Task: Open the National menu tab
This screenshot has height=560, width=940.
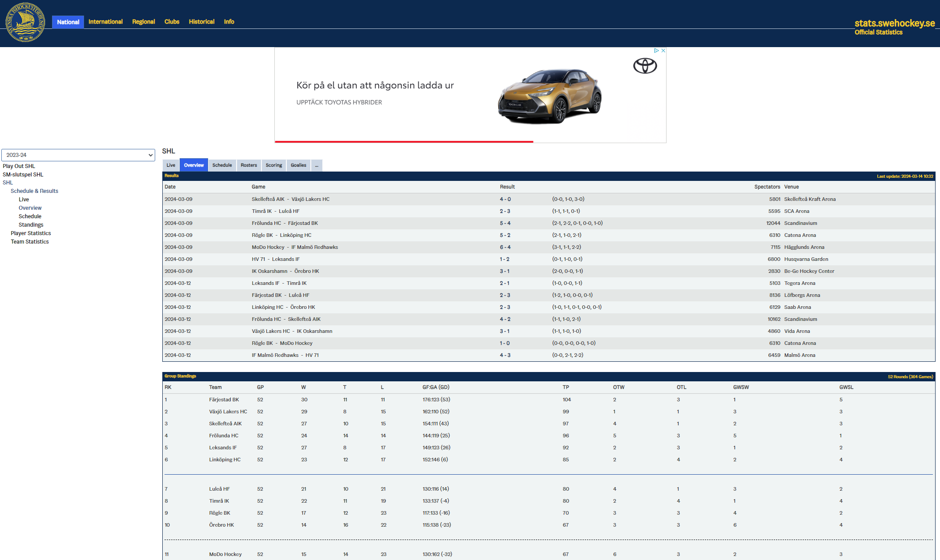Action: point(68,22)
